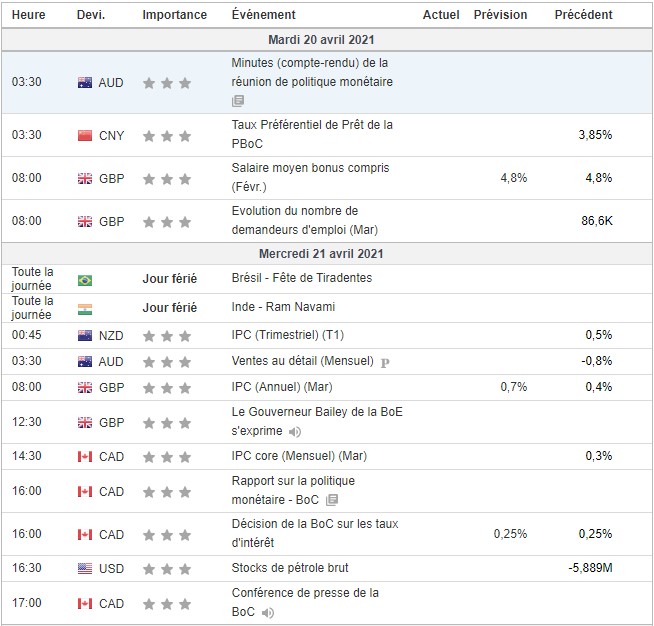Viewport: 654px width, 626px height.
Task: Click the Brazil flag for Tiradentes holiday
Action: click(x=85, y=281)
